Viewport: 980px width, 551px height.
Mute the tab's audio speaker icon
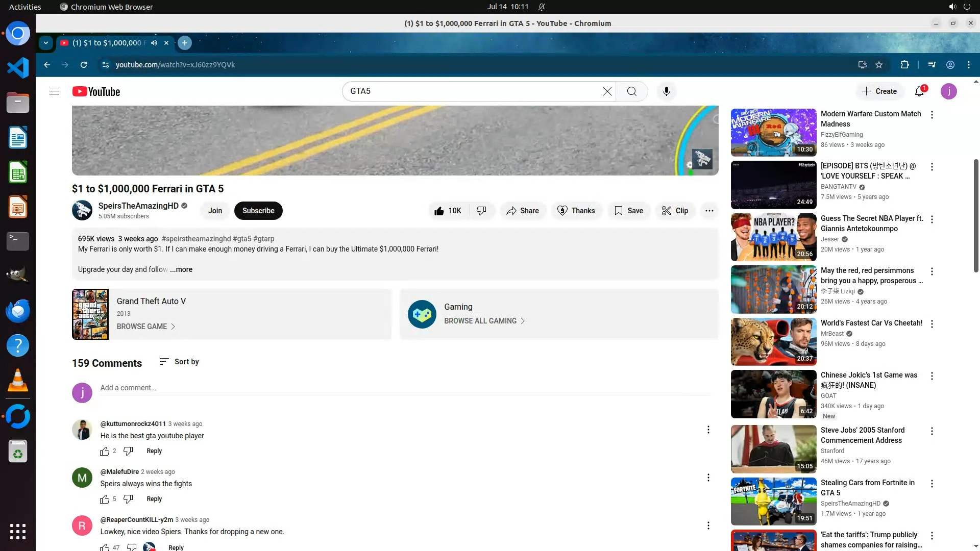pyautogui.click(x=154, y=43)
